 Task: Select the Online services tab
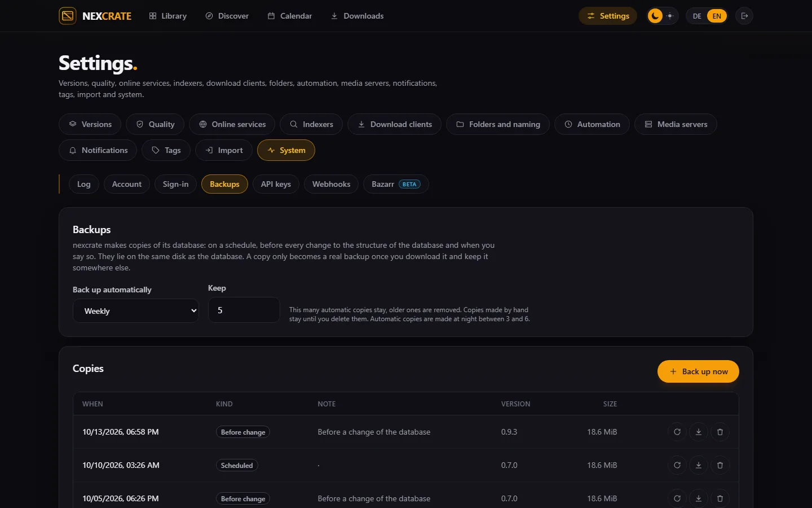pos(232,124)
